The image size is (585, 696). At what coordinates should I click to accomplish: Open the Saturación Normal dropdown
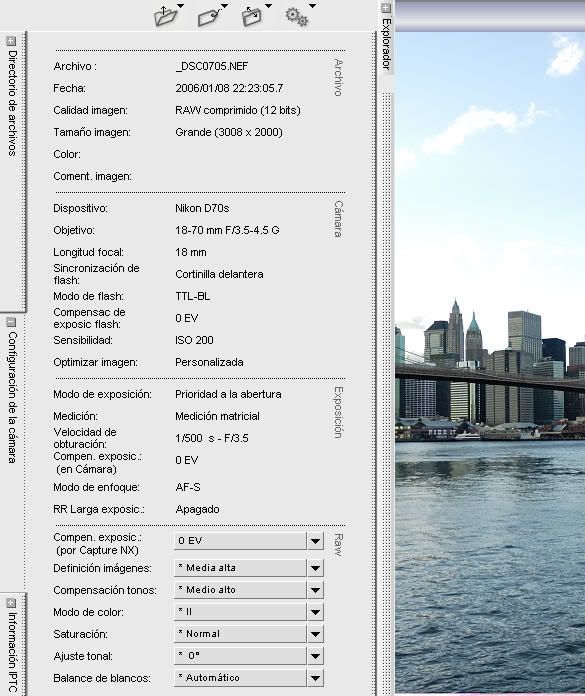click(249, 634)
